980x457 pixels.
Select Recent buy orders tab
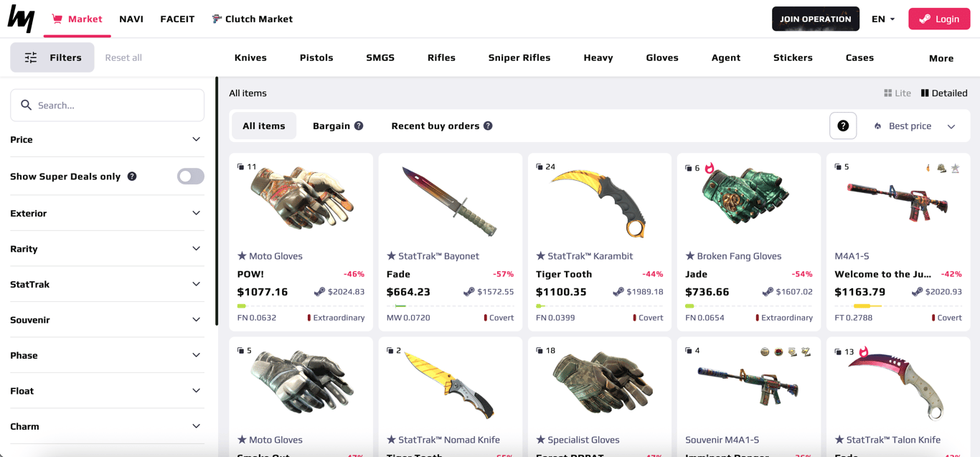442,126
